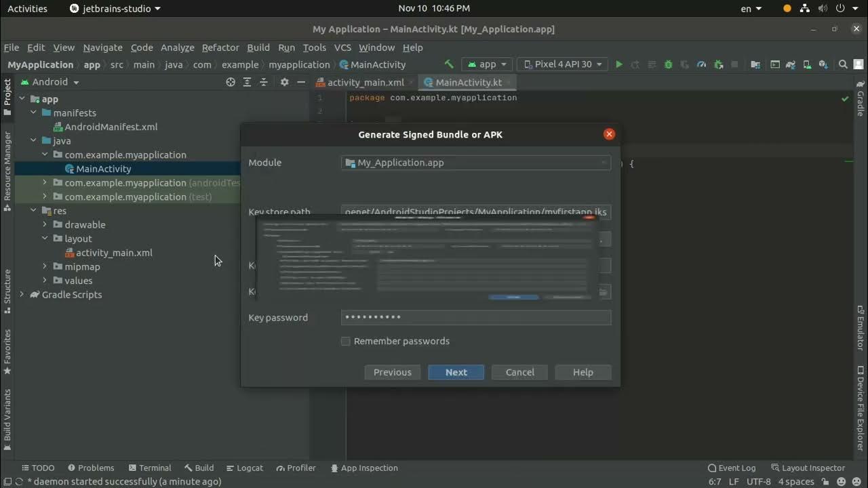This screenshot has height=488, width=868.
Task: Click the Key password field
Action: coord(475,317)
